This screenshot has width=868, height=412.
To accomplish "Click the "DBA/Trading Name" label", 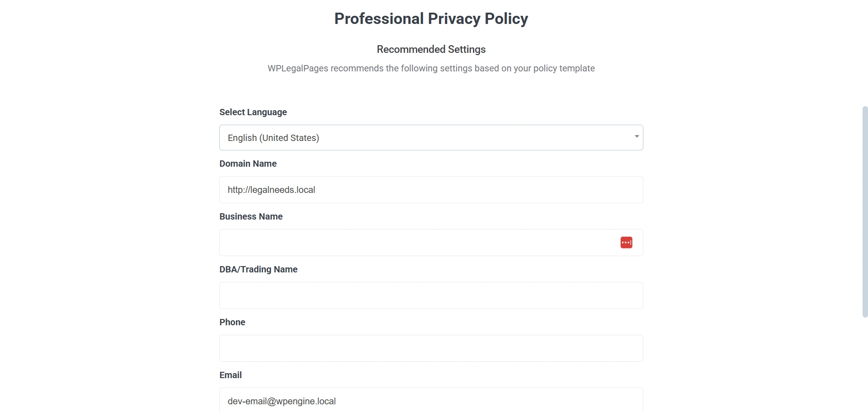I will [x=258, y=269].
